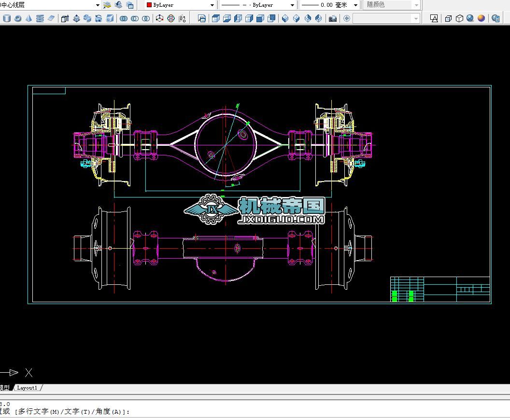
Task: Activate the Extrude tool
Action: 65,18
